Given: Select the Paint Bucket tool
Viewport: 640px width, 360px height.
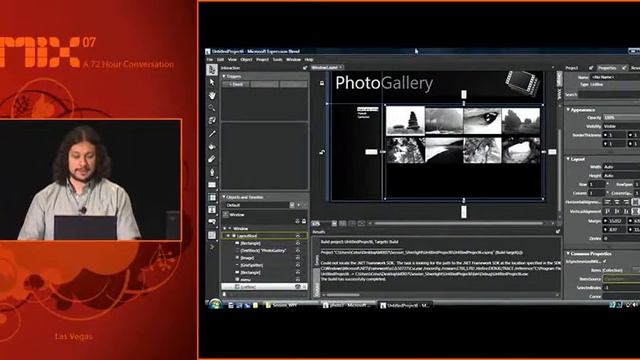Looking at the screenshot, I should point(212,146).
